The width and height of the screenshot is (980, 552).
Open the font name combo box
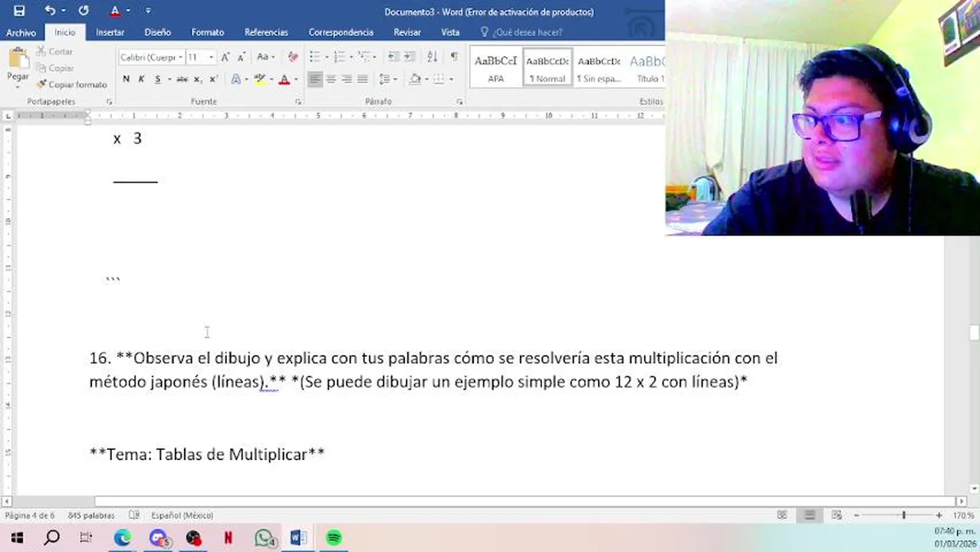tap(152, 57)
